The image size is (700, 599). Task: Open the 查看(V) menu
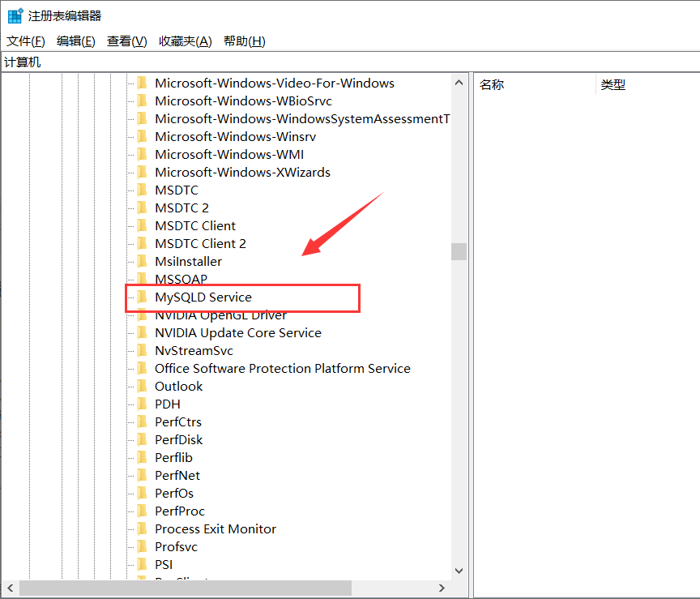[x=126, y=41]
